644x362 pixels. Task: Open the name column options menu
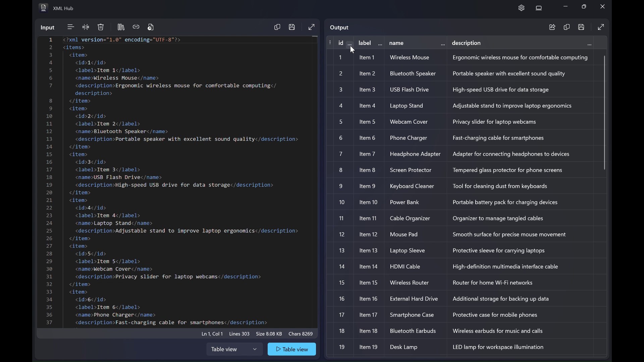tap(443, 44)
